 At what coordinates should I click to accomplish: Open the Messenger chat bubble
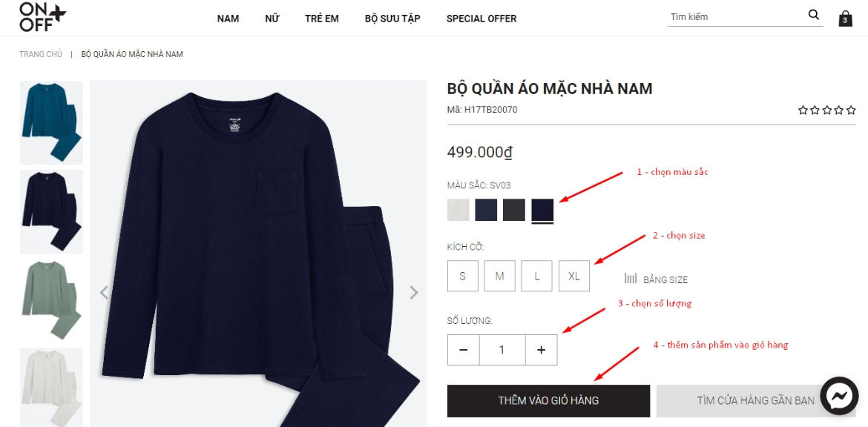point(838,395)
